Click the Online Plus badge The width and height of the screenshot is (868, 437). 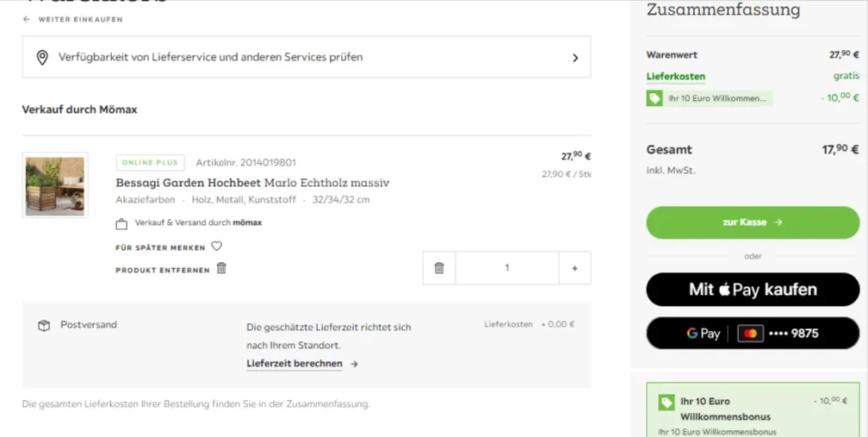click(x=150, y=163)
